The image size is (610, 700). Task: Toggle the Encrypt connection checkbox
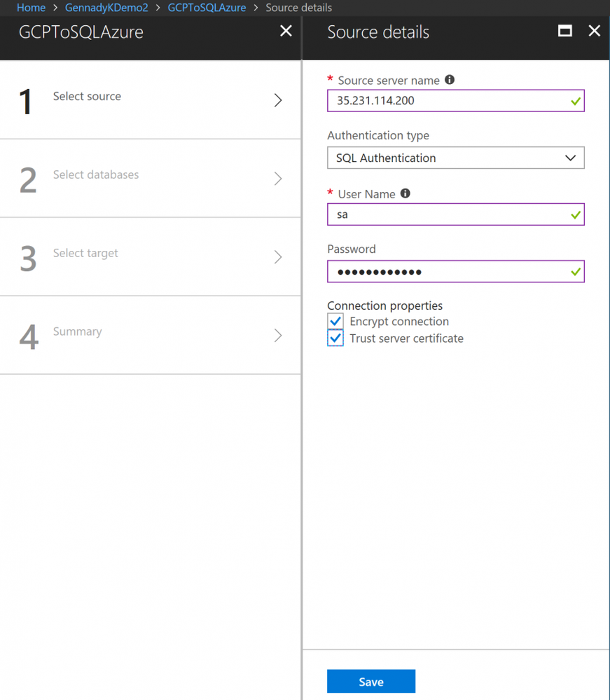(335, 322)
